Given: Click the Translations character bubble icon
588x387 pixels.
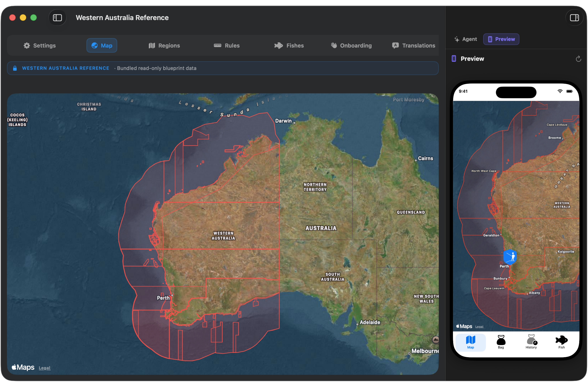Looking at the screenshot, I should coord(395,46).
